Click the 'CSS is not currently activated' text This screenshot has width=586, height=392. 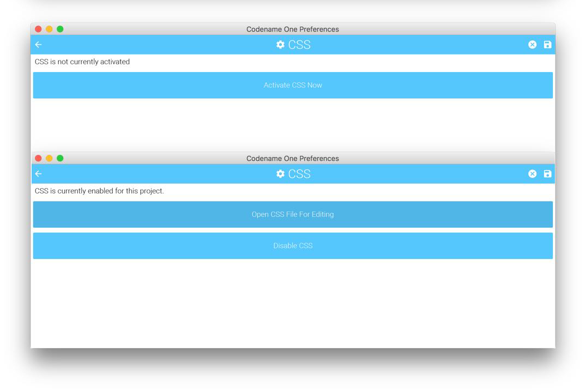point(82,62)
